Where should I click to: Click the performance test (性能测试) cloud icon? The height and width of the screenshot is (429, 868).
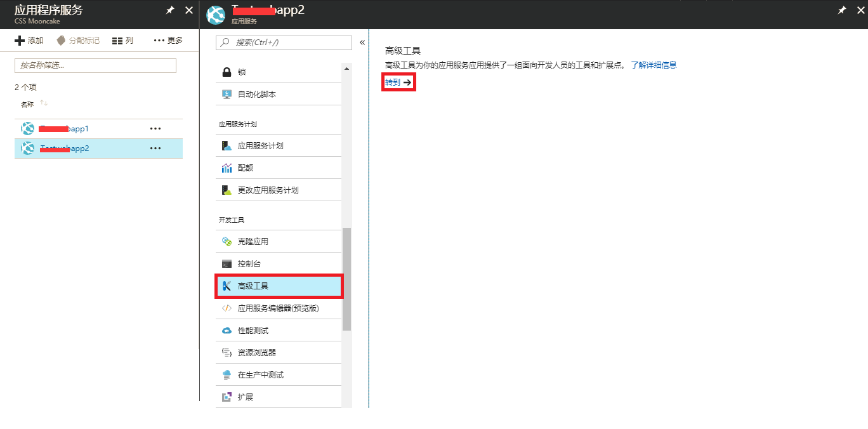pos(227,331)
